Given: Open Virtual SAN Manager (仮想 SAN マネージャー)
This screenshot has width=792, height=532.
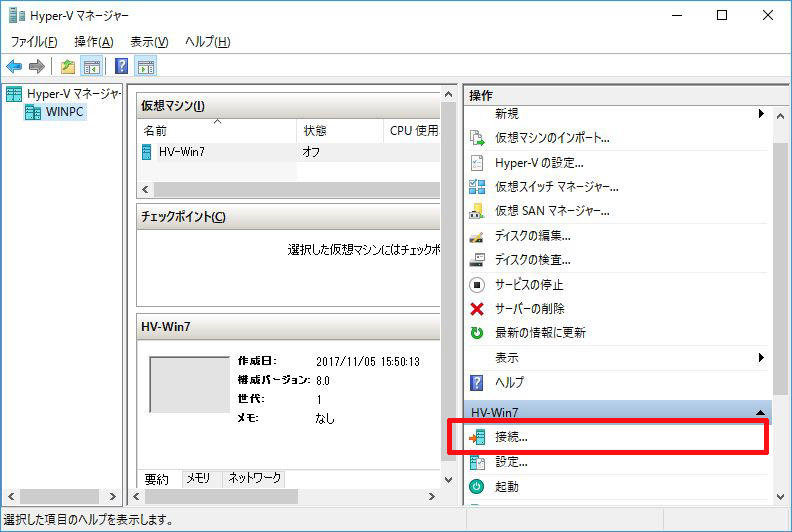Looking at the screenshot, I should coord(552,211).
